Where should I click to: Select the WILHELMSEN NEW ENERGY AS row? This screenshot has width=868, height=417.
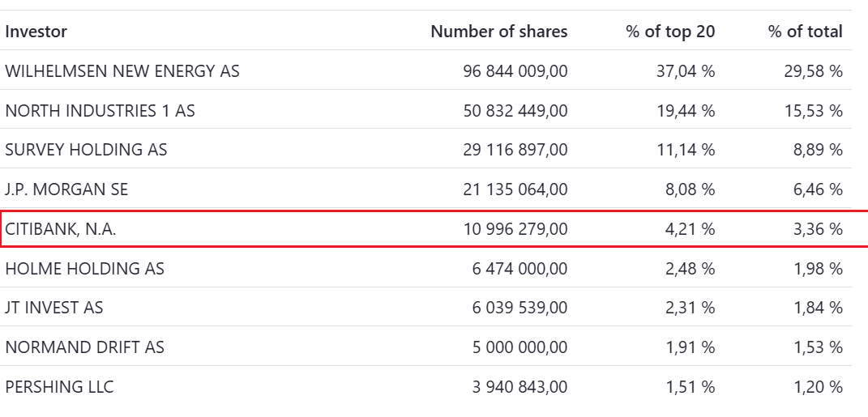coord(122,71)
